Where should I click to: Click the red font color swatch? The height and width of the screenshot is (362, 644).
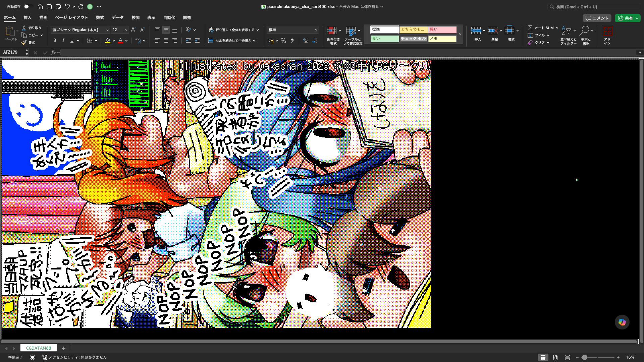120,41
